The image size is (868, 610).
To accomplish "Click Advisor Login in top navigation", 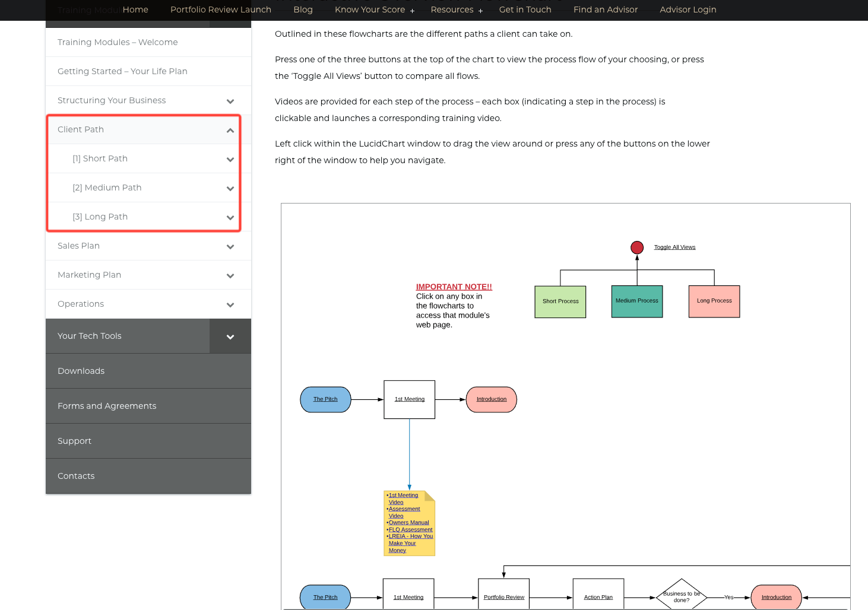I will pos(688,9).
